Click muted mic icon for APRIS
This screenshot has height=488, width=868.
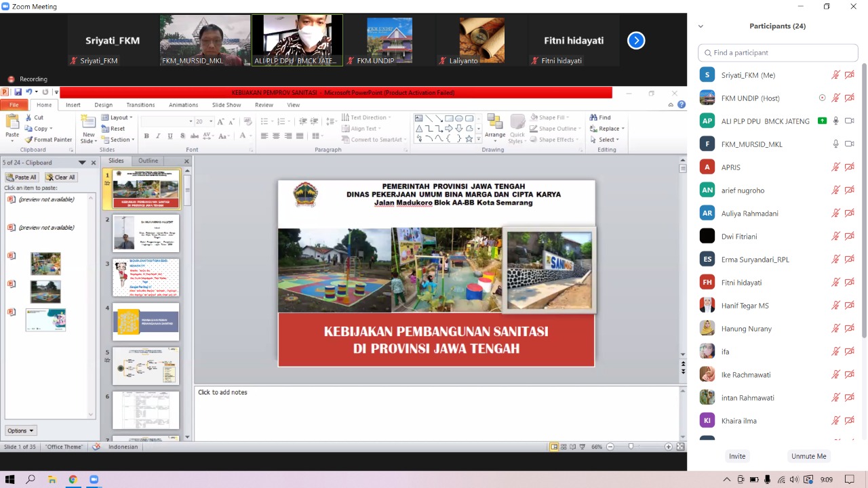tap(836, 167)
